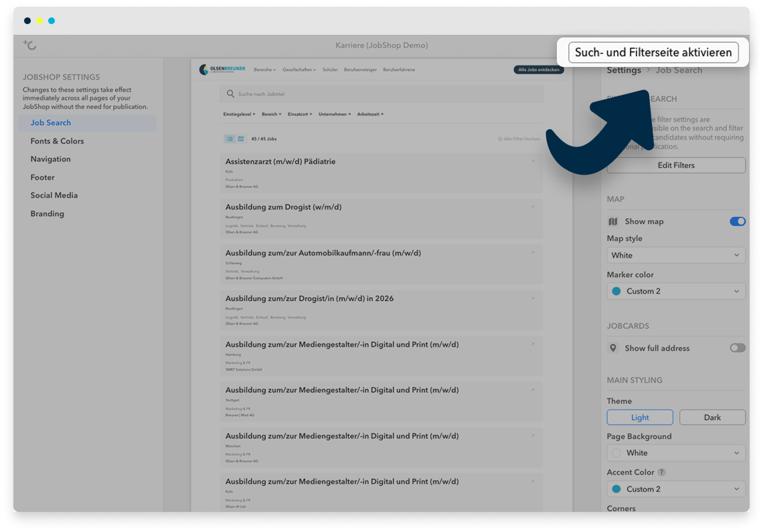Switch to list view icon
Screen dimensions: 763x532
coord(230,139)
